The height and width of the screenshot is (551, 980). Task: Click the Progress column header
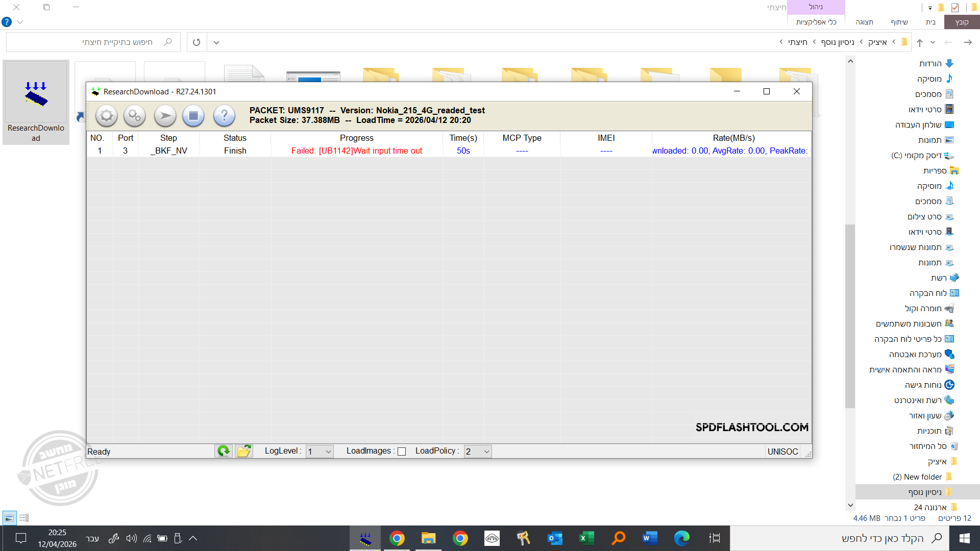click(356, 138)
